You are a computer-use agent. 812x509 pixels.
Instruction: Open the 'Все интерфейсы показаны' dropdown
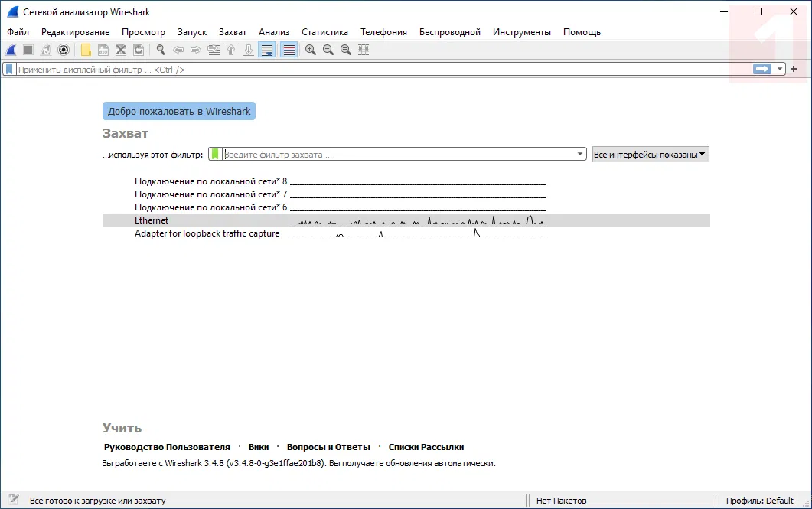coord(651,155)
